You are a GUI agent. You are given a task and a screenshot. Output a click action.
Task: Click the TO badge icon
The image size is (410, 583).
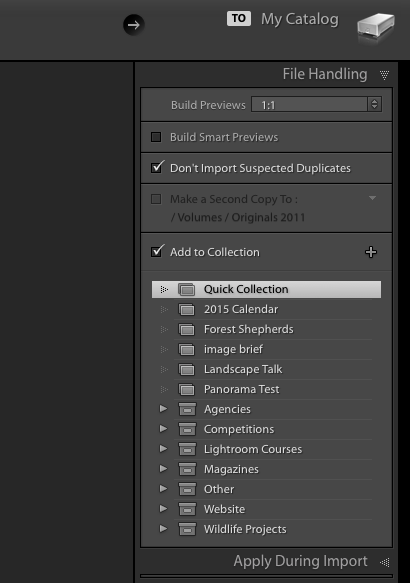[x=239, y=18]
